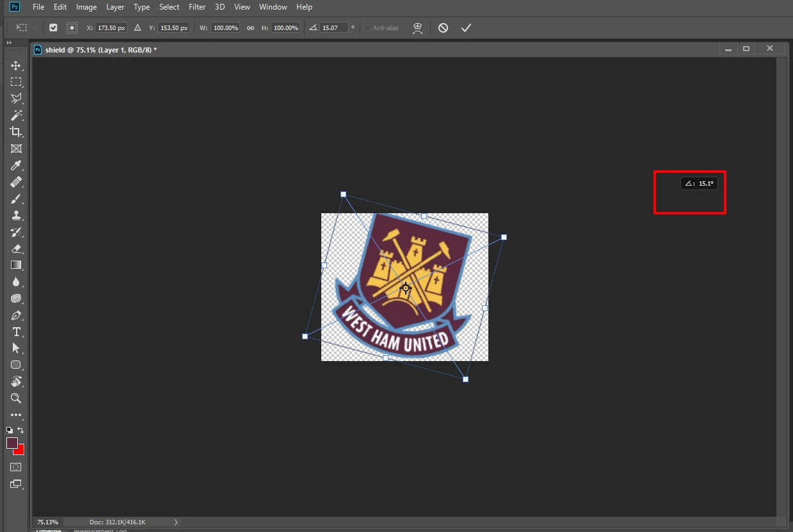Open Edit Toolbar three-dots button
This screenshot has width=793, height=532.
point(16,415)
